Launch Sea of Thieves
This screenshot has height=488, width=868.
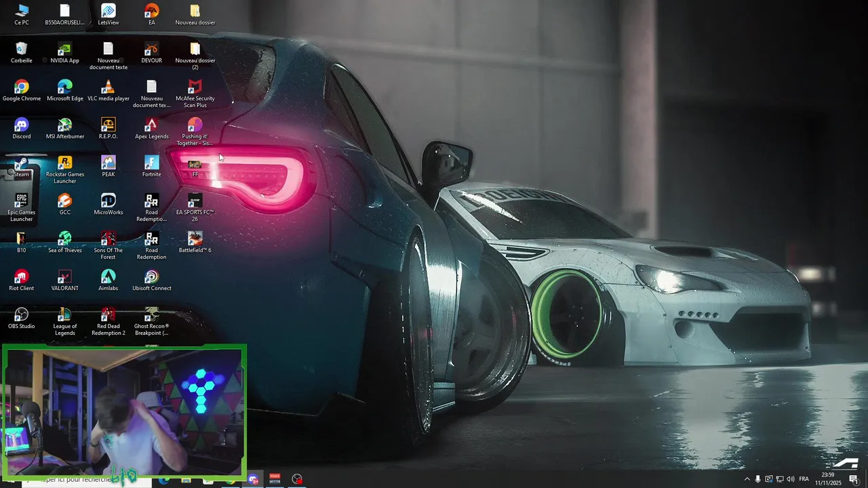[65, 243]
